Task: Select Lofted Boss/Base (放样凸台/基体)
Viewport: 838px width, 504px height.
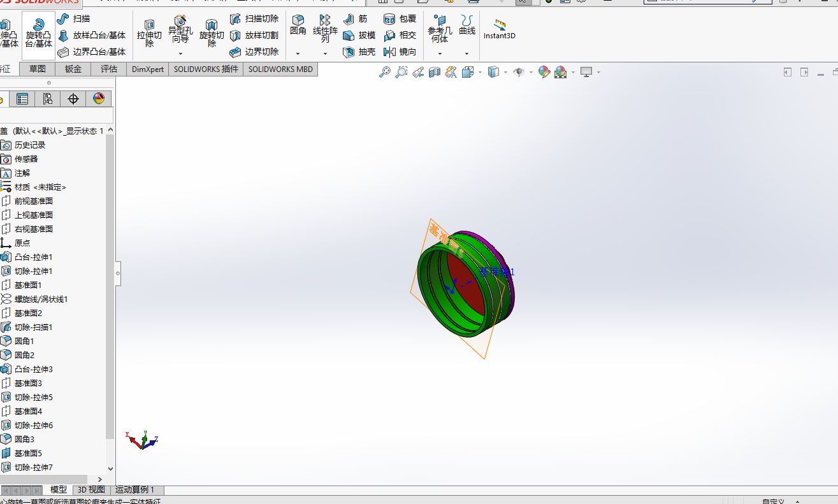Action: coord(92,36)
